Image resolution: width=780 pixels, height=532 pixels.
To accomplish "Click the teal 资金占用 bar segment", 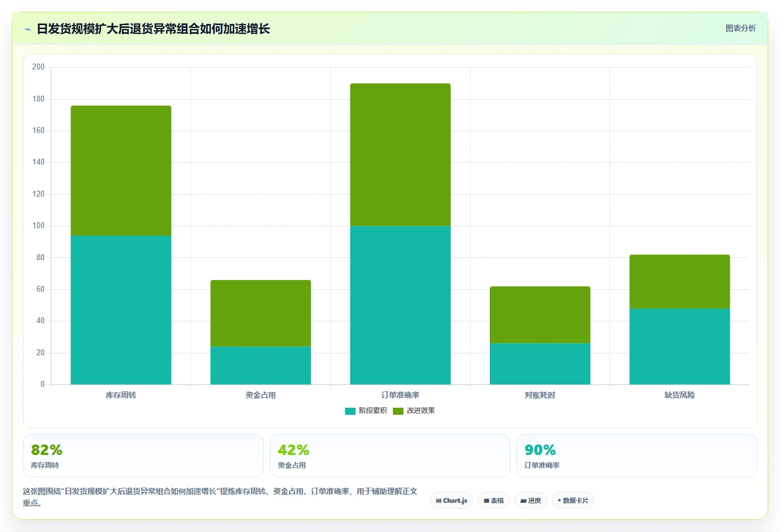I will click(260, 366).
